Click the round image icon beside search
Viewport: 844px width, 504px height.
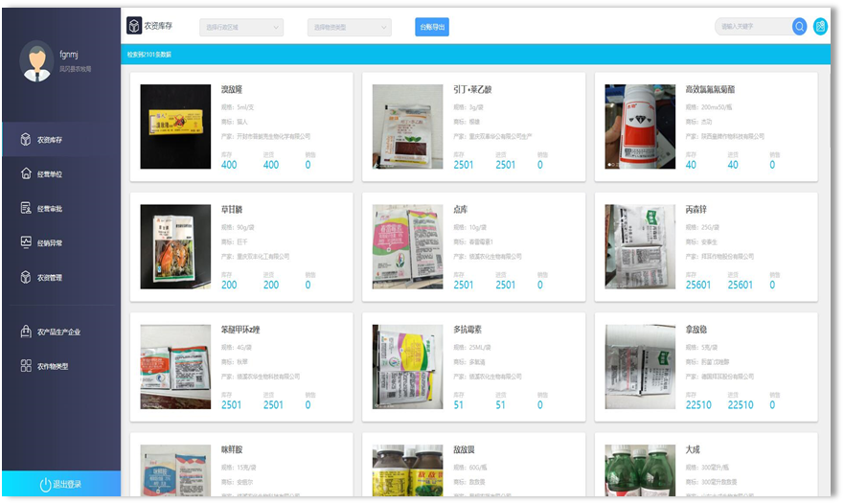pos(820,27)
